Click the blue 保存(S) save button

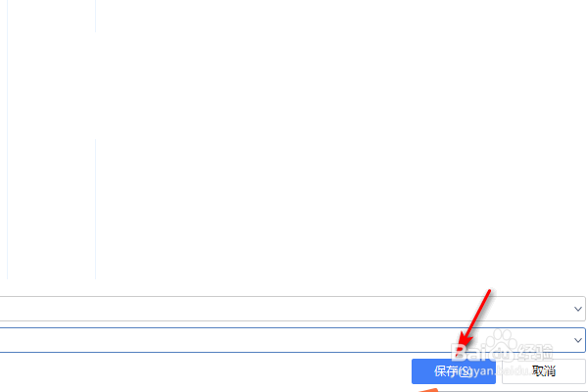pos(454,371)
